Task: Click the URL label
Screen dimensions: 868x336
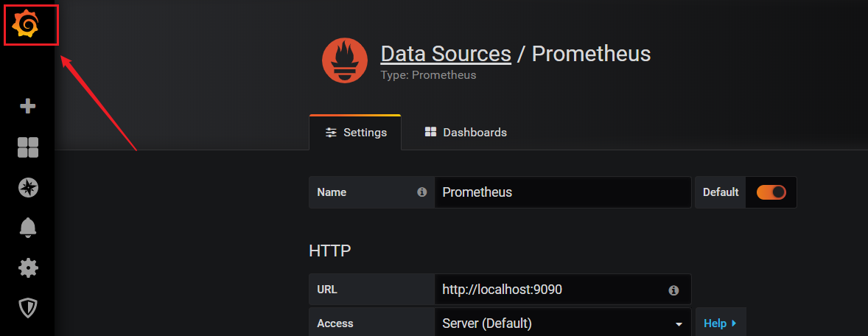Action: click(327, 290)
